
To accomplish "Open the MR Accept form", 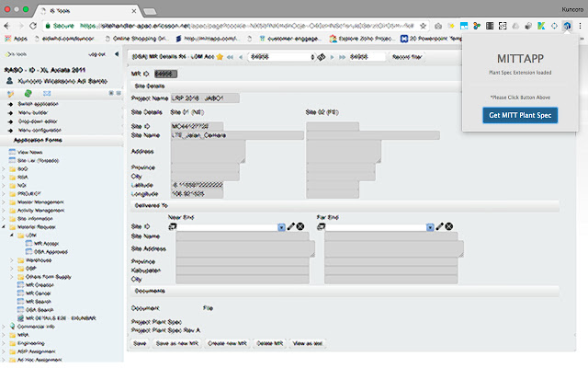I will (46, 243).
